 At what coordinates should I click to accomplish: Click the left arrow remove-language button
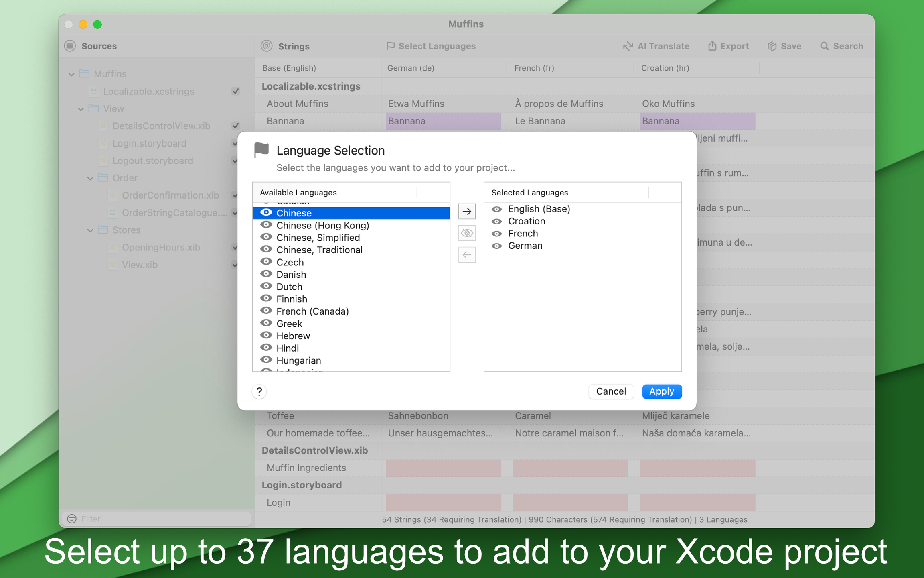pos(467,254)
